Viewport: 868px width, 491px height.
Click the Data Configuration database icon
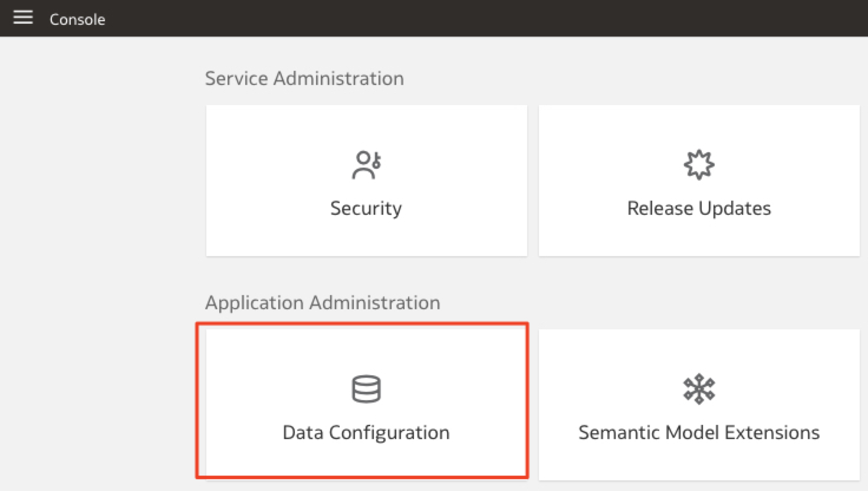[366, 389]
